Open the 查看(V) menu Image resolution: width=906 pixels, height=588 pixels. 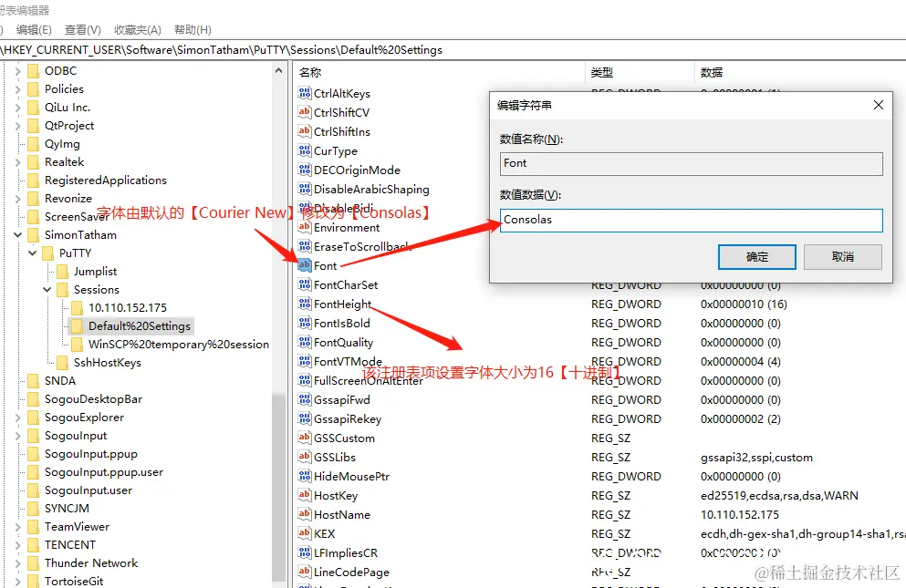[x=83, y=29]
